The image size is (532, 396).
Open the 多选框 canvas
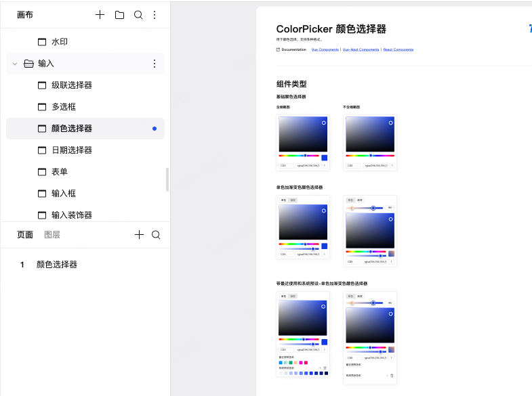pyautogui.click(x=64, y=107)
